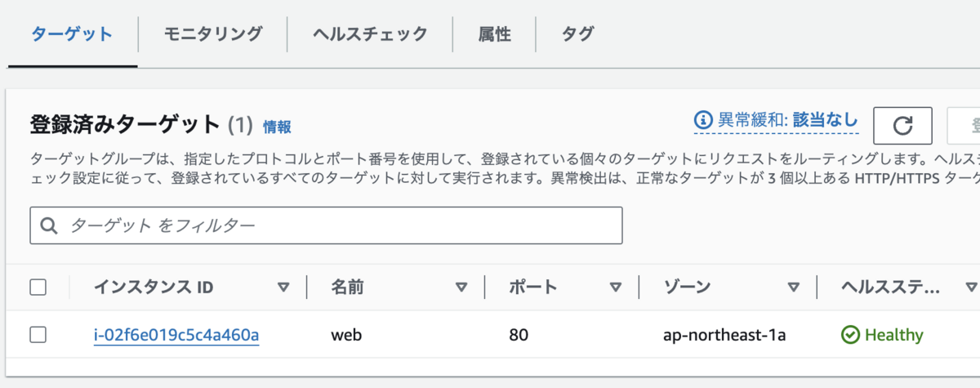Select the ターゲット tab
980x388 pixels.
[72, 33]
